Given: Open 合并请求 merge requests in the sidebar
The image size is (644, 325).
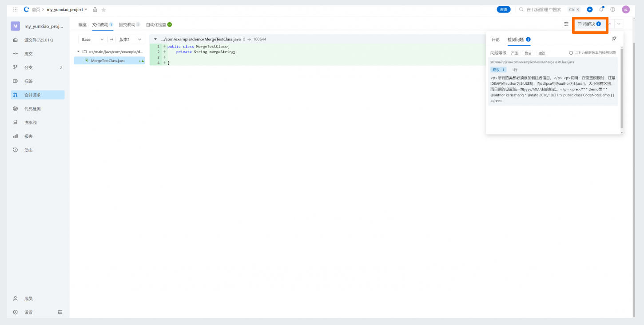Looking at the screenshot, I should pyautogui.click(x=38, y=95).
